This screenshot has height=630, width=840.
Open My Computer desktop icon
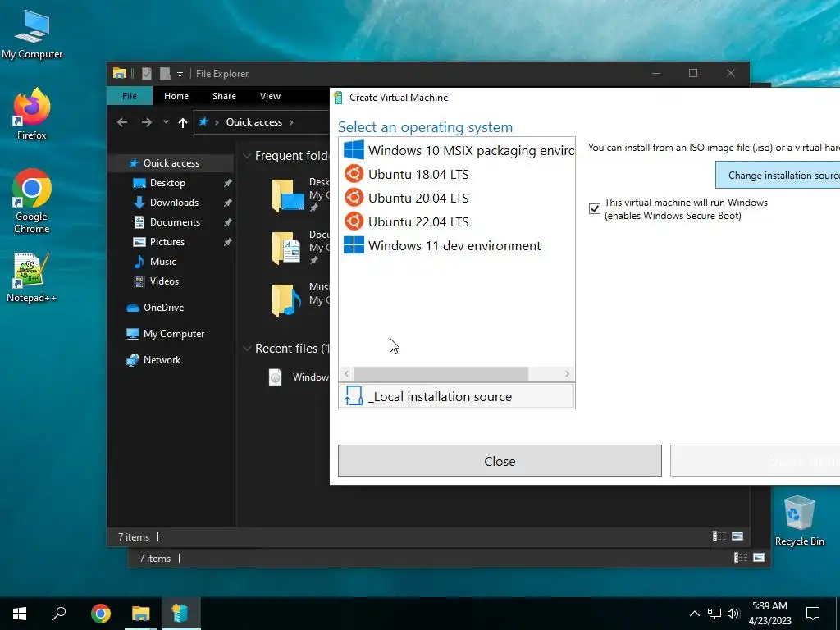pyautogui.click(x=32, y=34)
